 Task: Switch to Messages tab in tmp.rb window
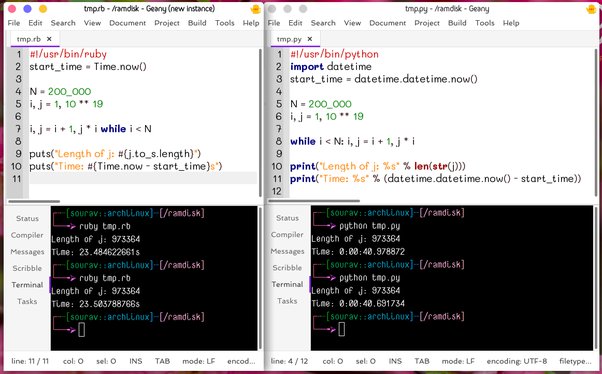pyautogui.click(x=27, y=252)
